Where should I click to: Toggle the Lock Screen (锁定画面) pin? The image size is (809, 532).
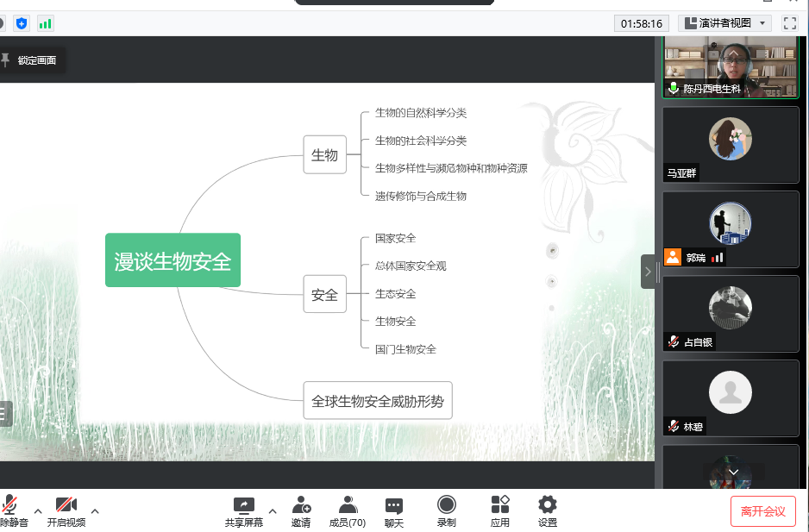(x=30, y=60)
